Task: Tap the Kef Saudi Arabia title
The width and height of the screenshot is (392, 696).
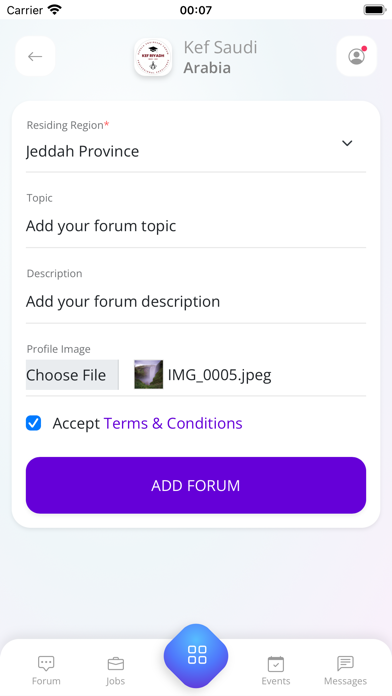Action: click(x=221, y=57)
